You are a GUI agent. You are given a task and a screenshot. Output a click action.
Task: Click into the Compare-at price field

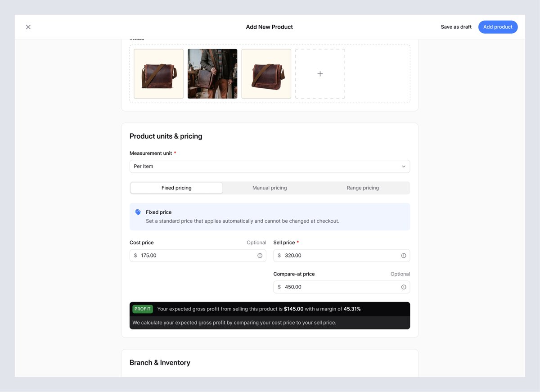pos(342,287)
